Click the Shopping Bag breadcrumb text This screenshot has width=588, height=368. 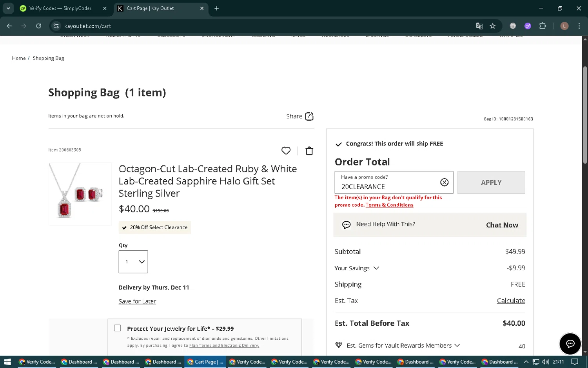pos(49,58)
